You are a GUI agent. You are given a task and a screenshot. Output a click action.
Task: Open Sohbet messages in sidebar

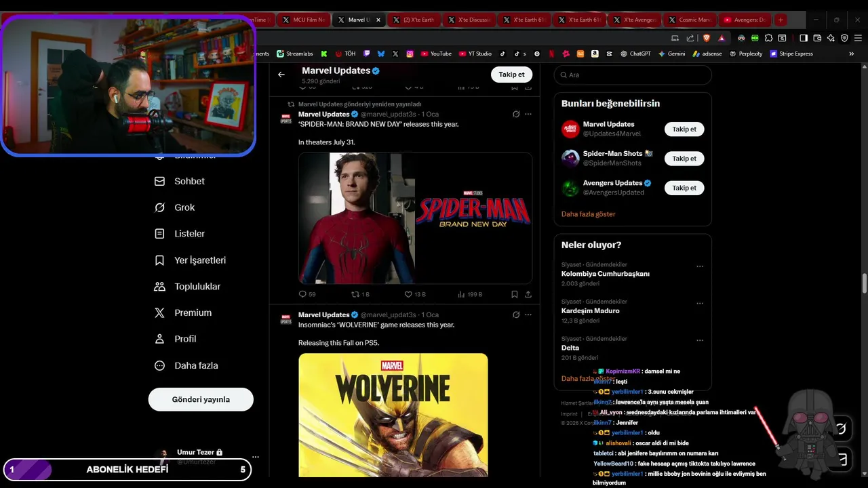point(180,182)
